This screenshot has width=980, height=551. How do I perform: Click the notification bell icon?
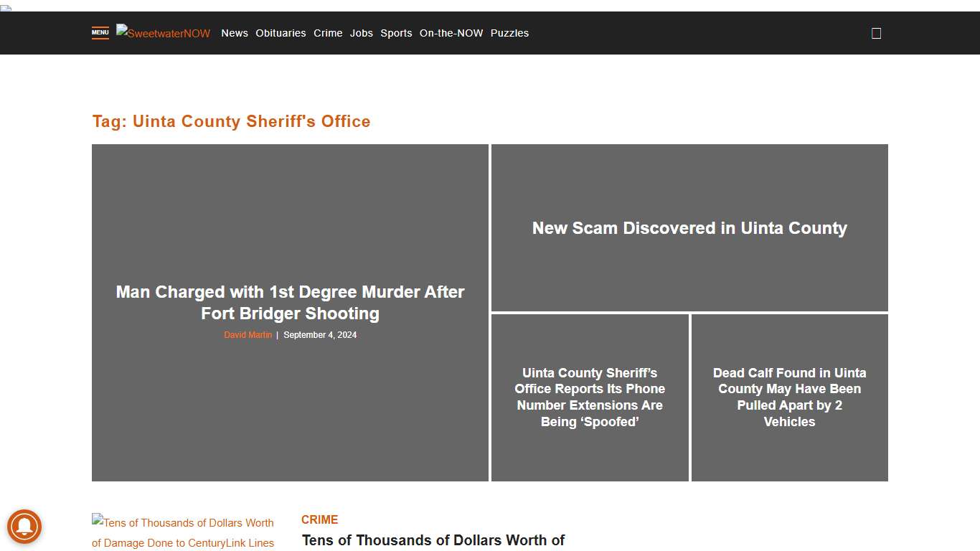tap(24, 527)
